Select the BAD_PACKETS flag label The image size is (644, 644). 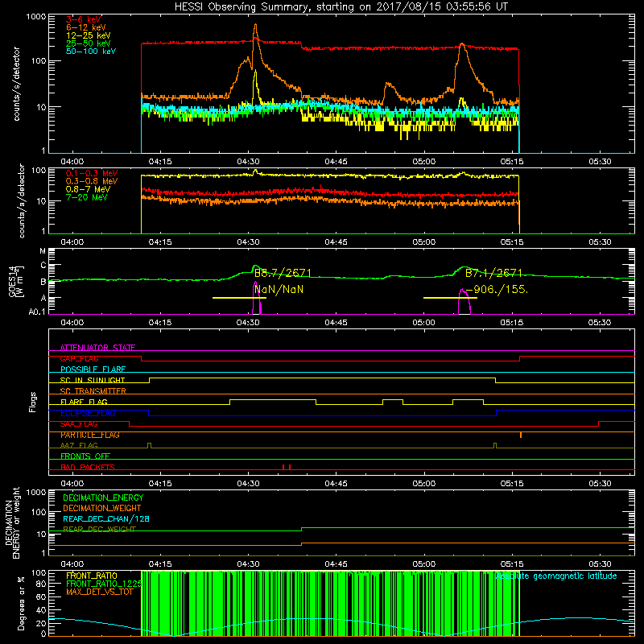(x=88, y=467)
